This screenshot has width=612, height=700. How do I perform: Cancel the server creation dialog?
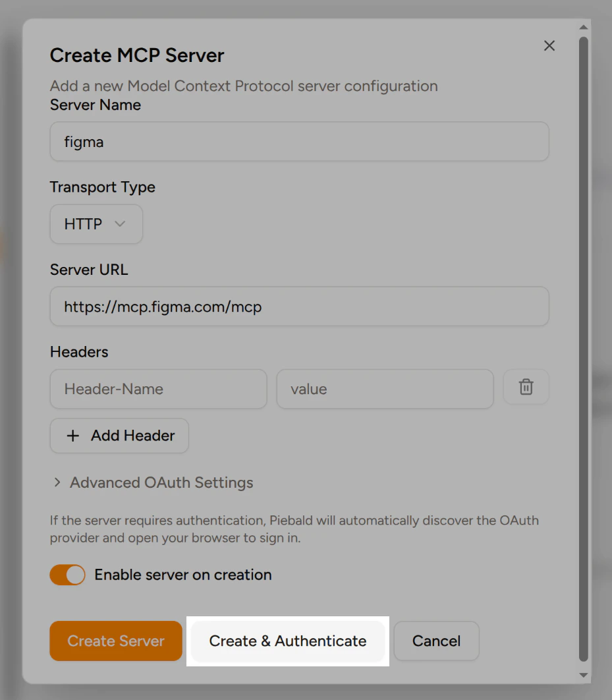436,641
